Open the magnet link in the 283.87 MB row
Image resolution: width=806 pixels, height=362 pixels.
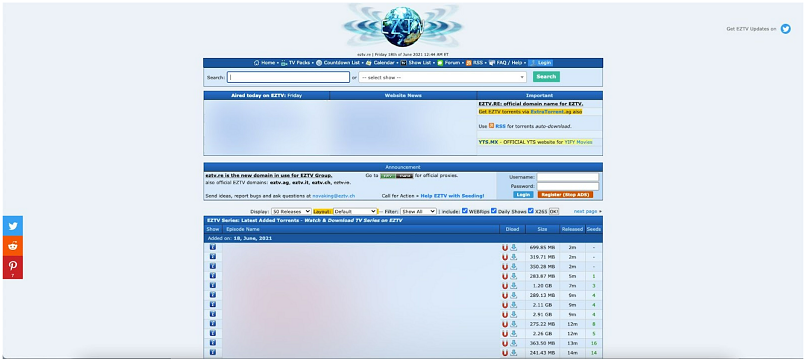pyautogui.click(x=505, y=276)
